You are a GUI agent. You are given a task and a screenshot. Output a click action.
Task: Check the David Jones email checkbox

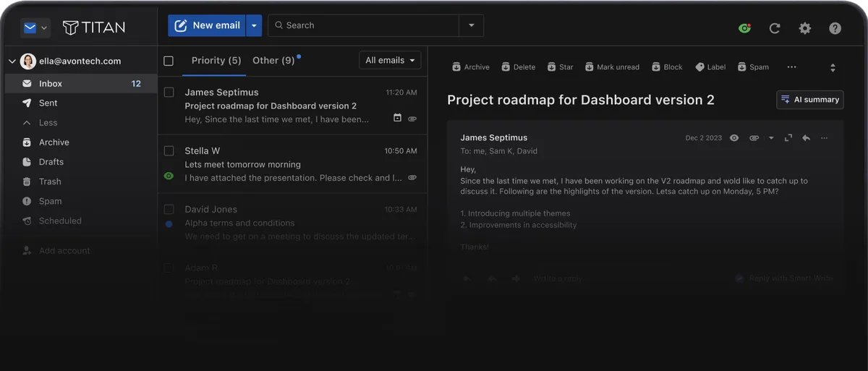[169, 209]
